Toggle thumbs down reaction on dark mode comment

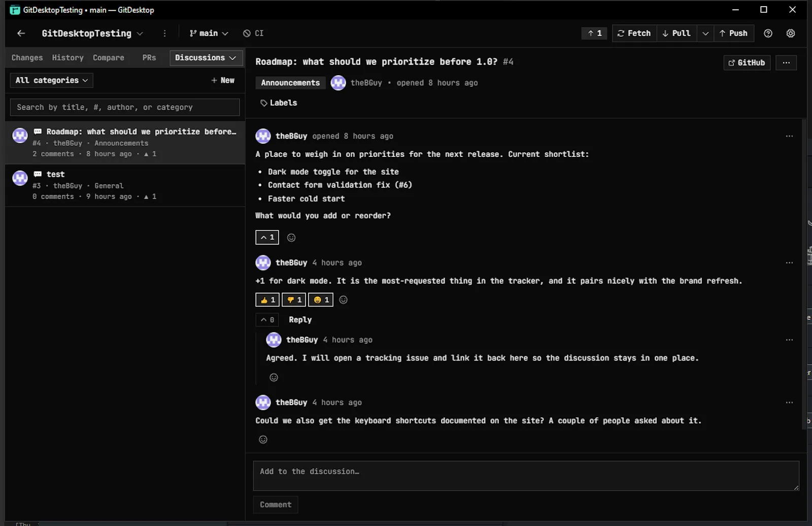[x=294, y=300]
